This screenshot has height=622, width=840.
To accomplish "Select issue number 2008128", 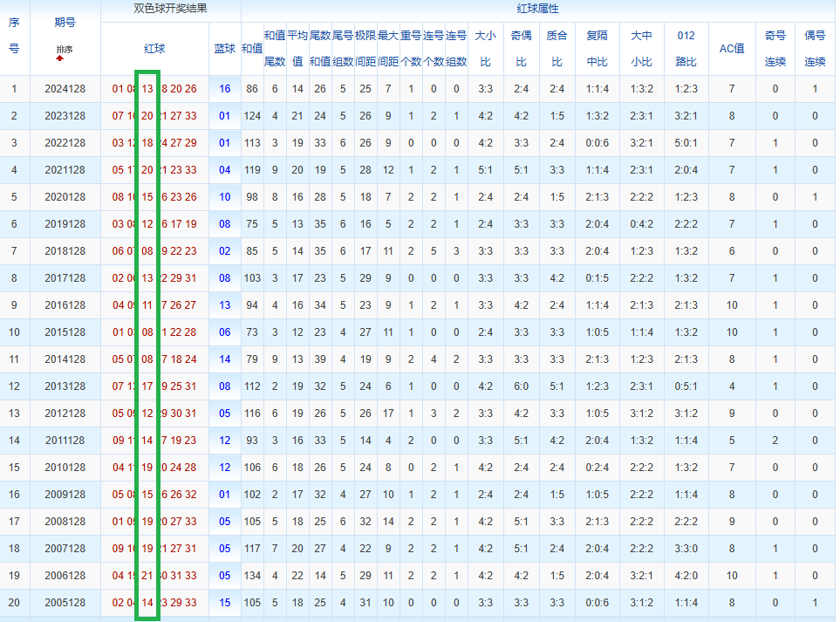I will [x=65, y=522].
